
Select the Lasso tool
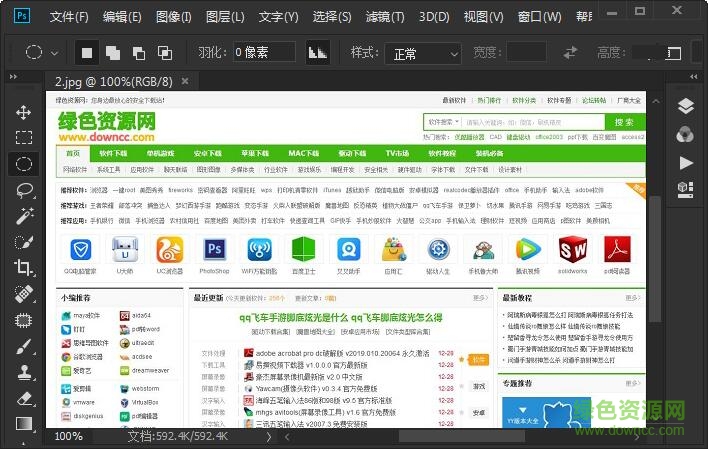coord(24,189)
